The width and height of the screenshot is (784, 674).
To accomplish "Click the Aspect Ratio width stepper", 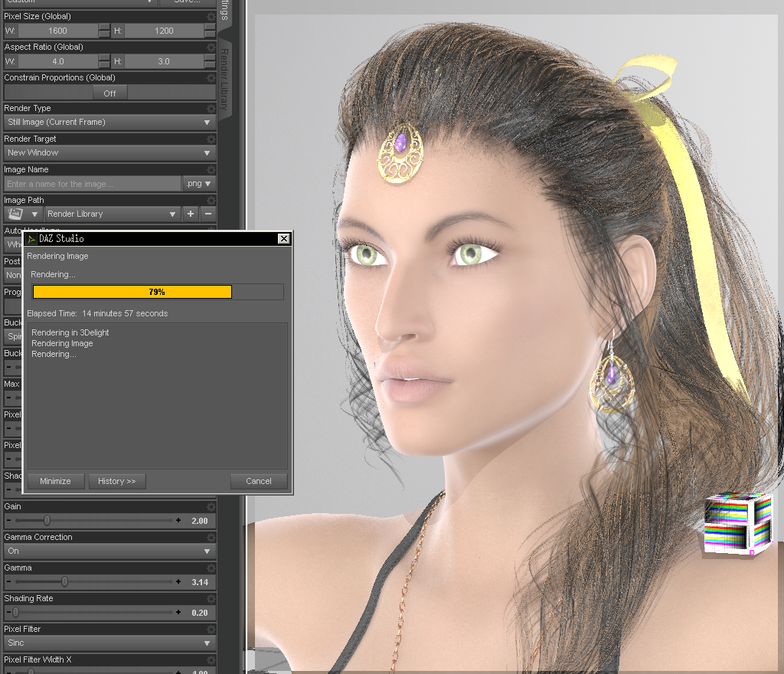I will 104,61.
